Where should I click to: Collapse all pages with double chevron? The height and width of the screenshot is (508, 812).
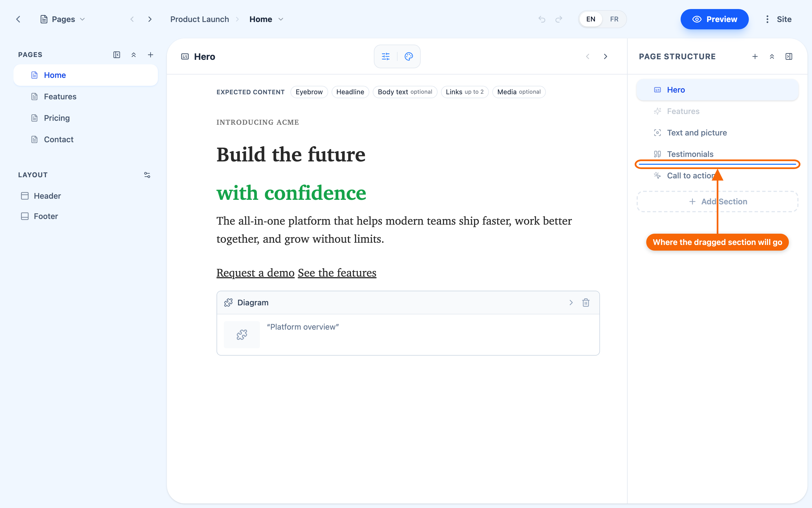134,55
